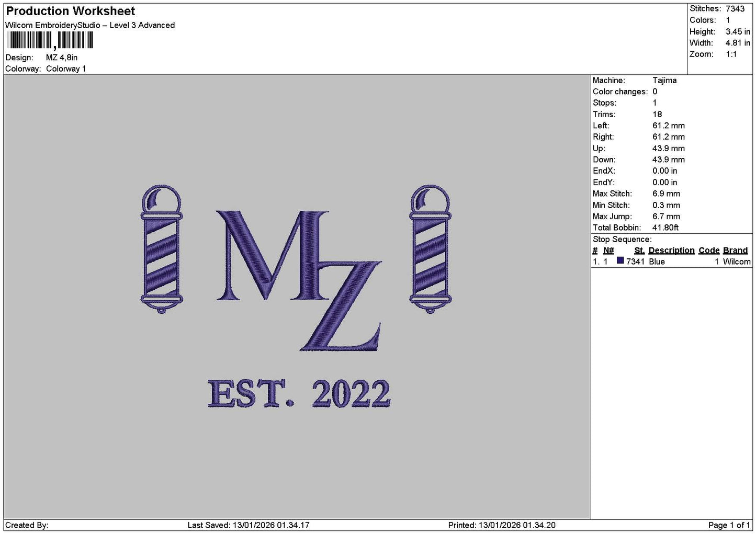The width and height of the screenshot is (756, 534).
Task: Click the Production Worksheet title
Action: pyautogui.click(x=70, y=11)
